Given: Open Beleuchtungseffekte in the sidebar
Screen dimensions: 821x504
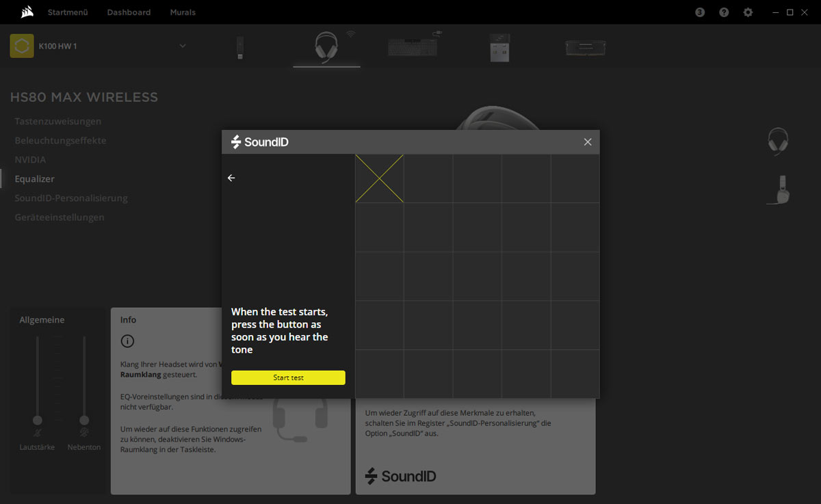Looking at the screenshot, I should (x=61, y=140).
